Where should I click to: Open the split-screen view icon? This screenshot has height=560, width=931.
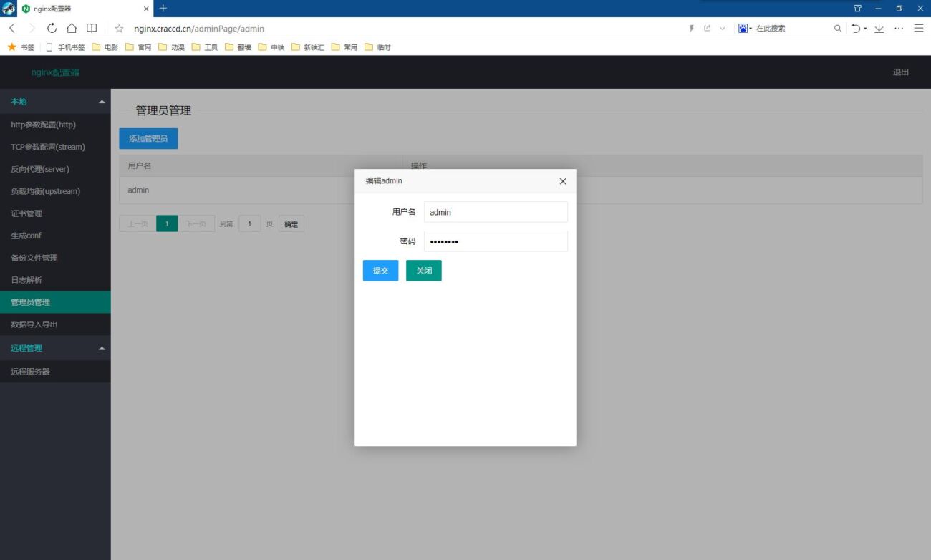click(90, 29)
